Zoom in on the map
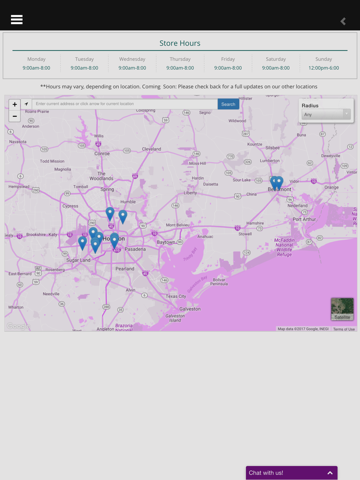This screenshot has height=480, width=360. 14,104
